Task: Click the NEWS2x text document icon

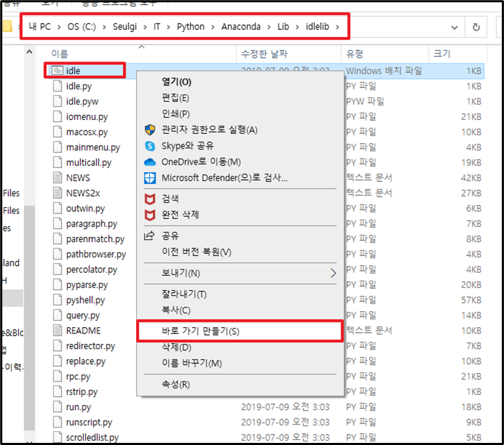Action: click(57, 193)
